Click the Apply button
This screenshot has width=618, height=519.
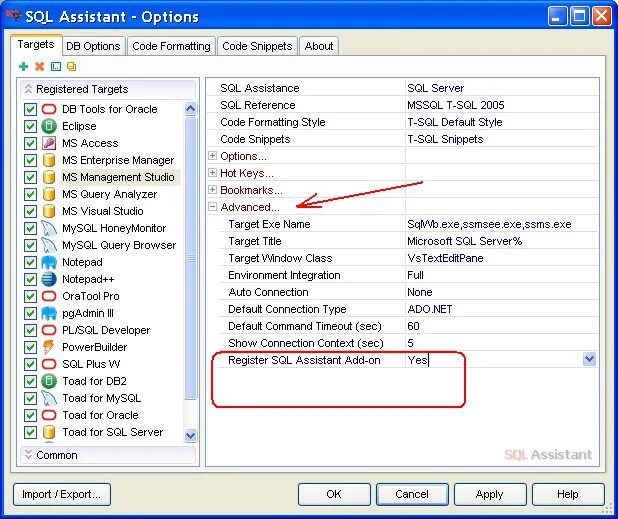pos(490,494)
